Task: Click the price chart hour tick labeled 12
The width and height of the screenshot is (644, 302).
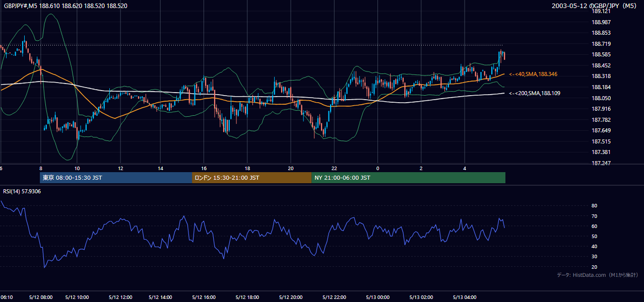Action: point(120,168)
